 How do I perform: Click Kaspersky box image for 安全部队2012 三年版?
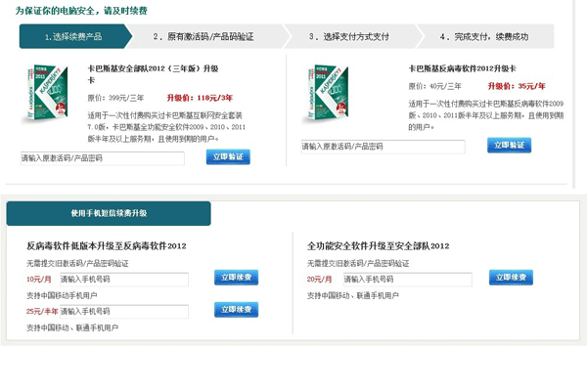click(x=48, y=93)
